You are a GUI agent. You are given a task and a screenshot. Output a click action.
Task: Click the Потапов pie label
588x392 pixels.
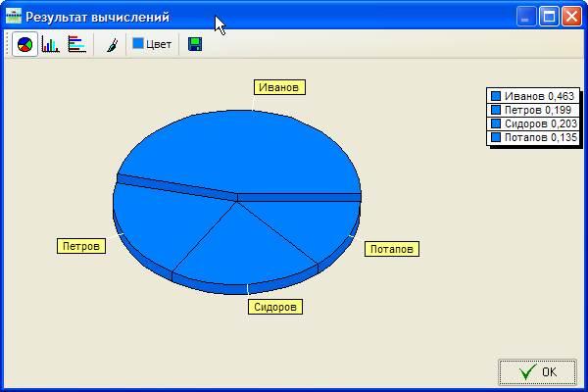pos(392,249)
